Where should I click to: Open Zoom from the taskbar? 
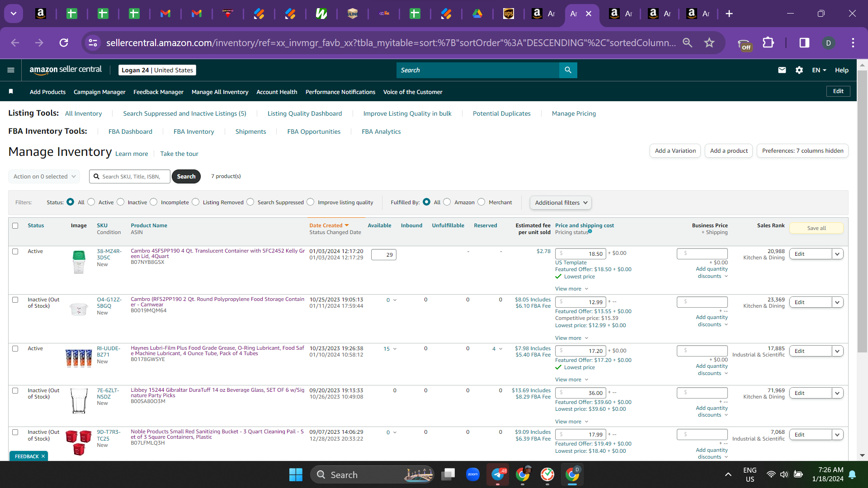pos(473,474)
